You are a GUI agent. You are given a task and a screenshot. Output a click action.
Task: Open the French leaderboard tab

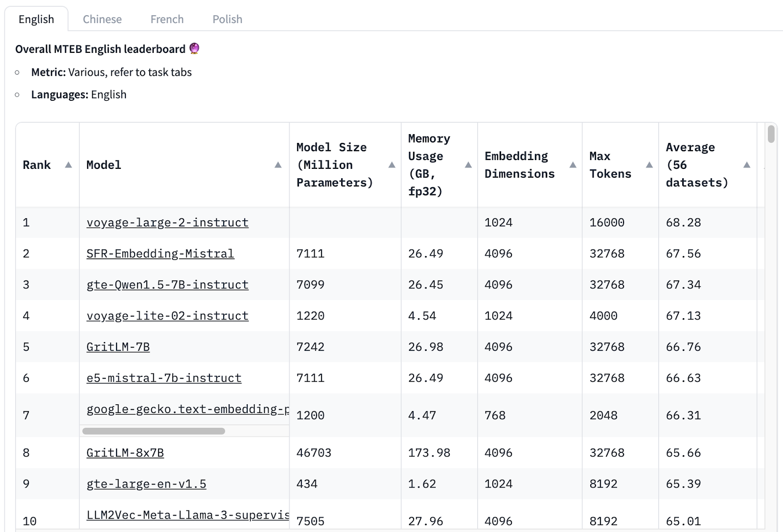pyautogui.click(x=167, y=19)
